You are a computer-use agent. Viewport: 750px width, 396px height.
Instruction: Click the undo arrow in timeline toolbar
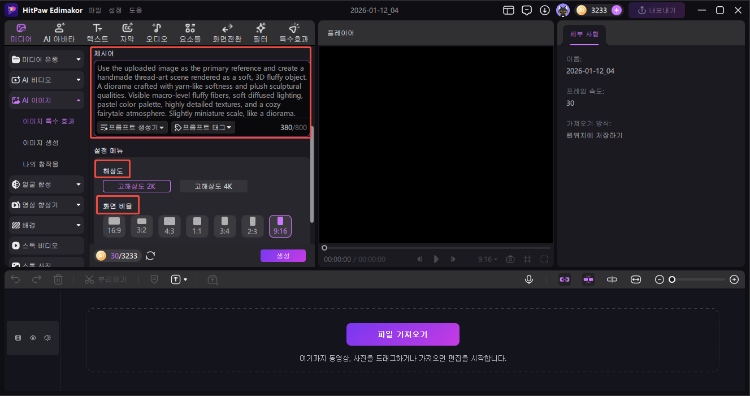coord(16,279)
